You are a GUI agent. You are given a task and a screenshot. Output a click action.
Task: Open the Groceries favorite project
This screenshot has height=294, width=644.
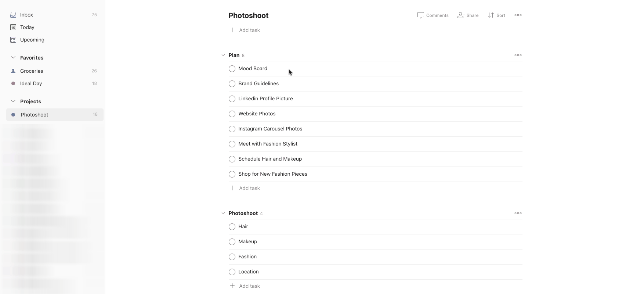pos(32,71)
